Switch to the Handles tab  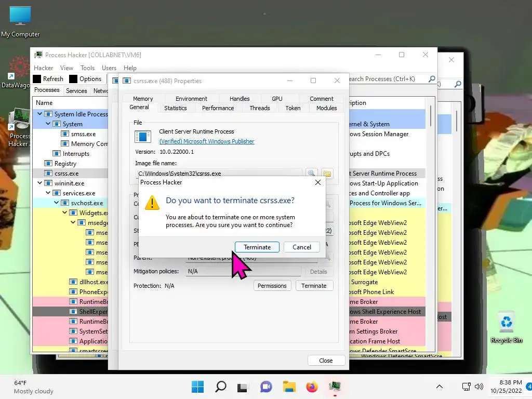(239, 98)
